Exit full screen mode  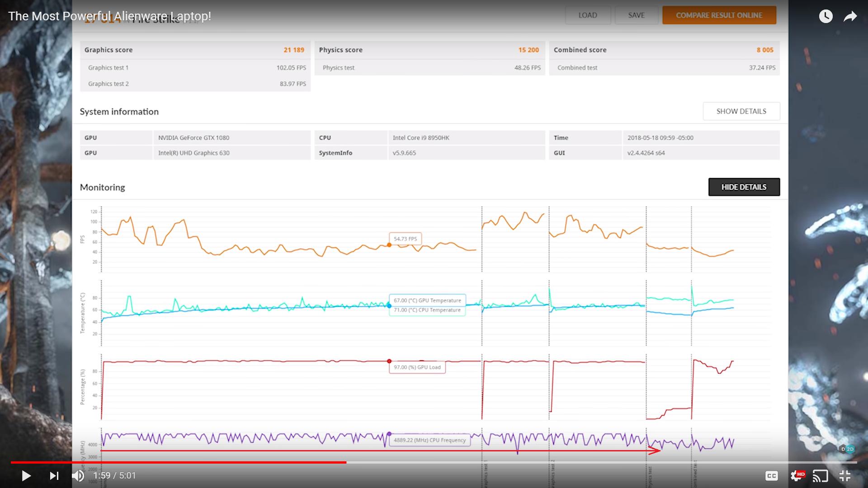pos(845,476)
